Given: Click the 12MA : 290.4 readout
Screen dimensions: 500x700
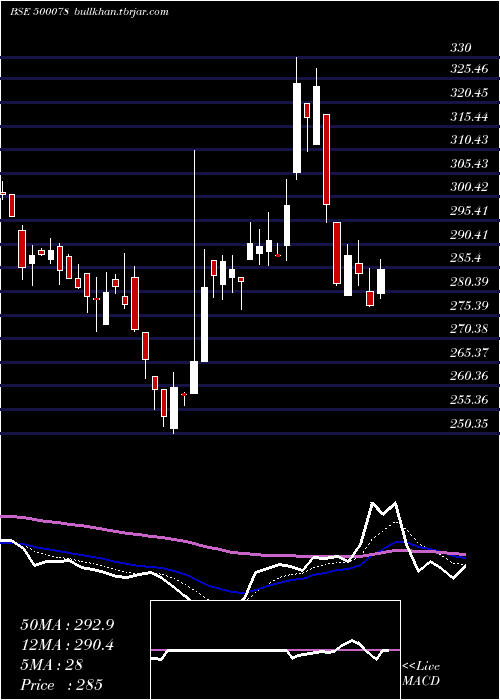Looking at the screenshot, I should (67, 645).
